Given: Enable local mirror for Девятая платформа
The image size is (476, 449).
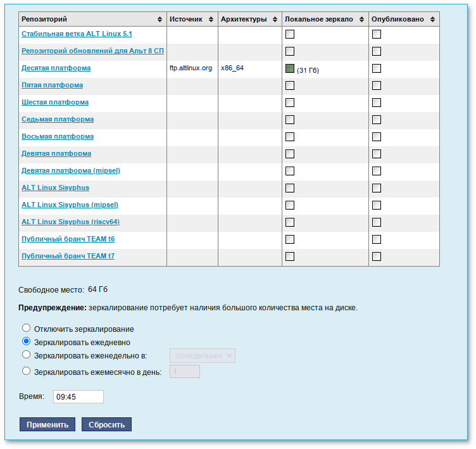Looking at the screenshot, I should (290, 154).
